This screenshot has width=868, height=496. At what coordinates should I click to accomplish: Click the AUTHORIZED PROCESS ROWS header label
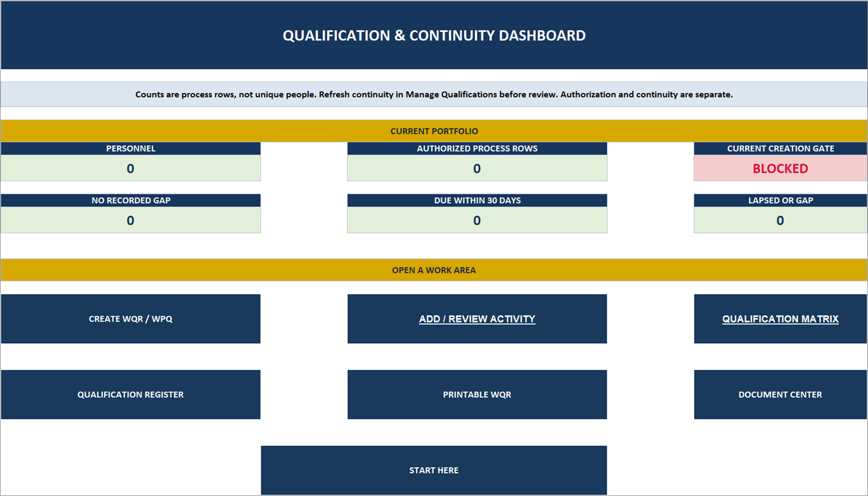(477, 148)
